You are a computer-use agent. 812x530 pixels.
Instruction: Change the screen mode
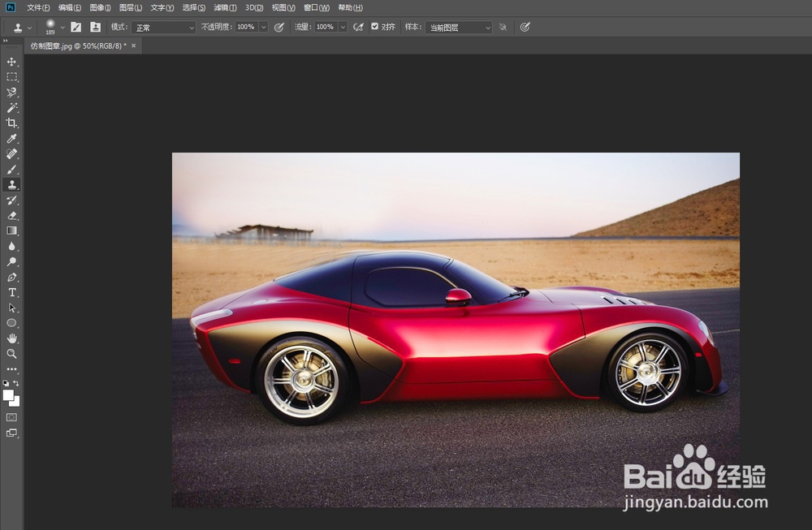click(12, 433)
